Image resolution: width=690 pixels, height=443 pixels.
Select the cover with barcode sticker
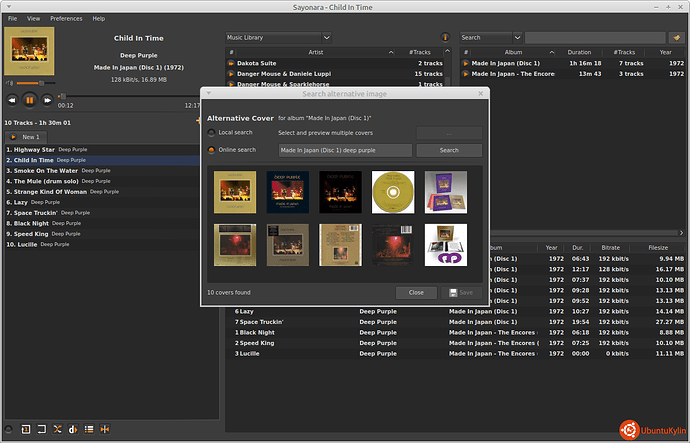point(393,245)
